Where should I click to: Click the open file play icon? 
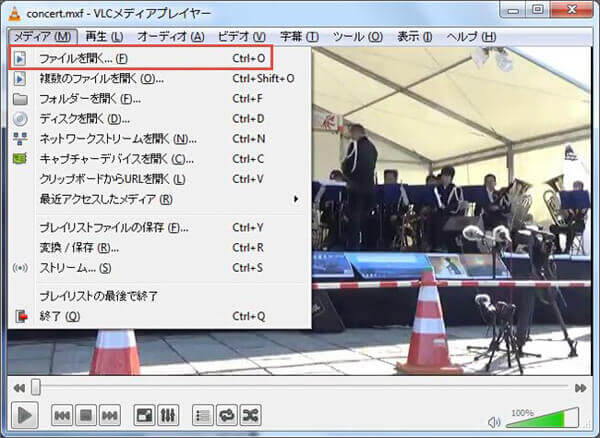[x=20, y=58]
